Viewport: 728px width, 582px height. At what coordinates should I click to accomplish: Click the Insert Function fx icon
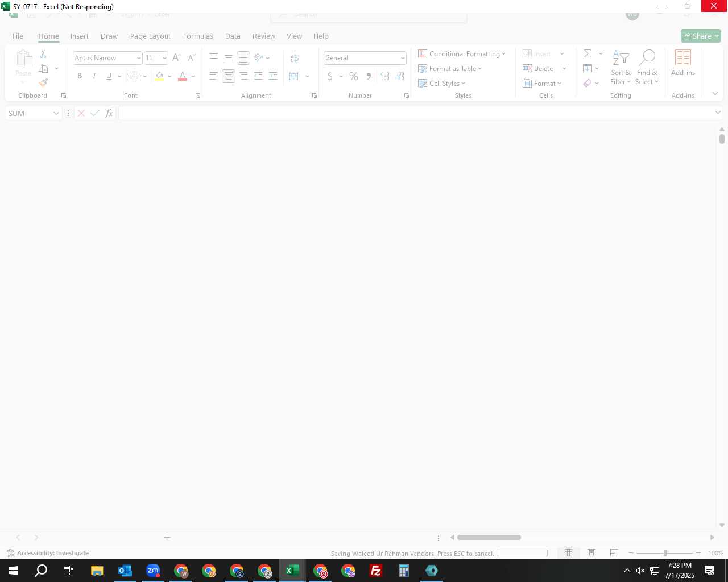109,113
